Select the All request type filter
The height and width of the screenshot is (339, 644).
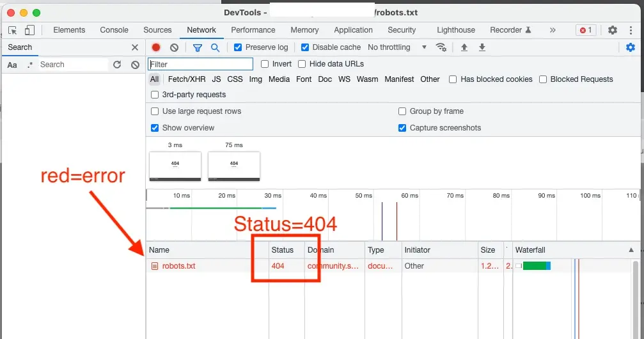(x=154, y=79)
